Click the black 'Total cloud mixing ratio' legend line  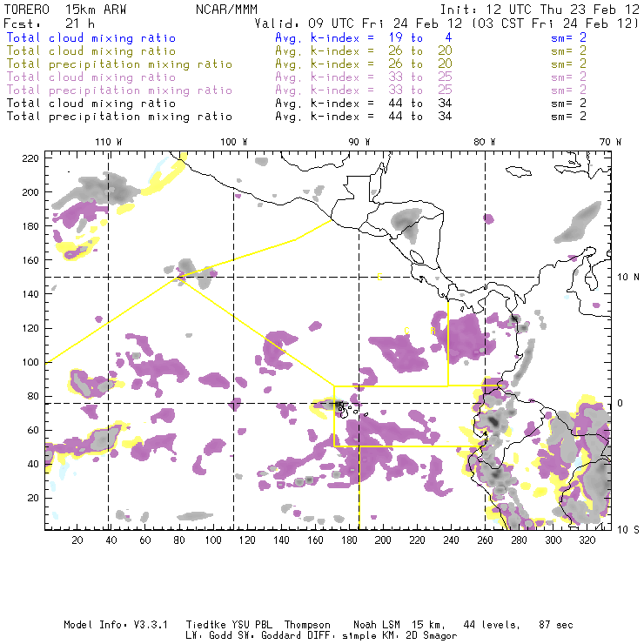91,104
